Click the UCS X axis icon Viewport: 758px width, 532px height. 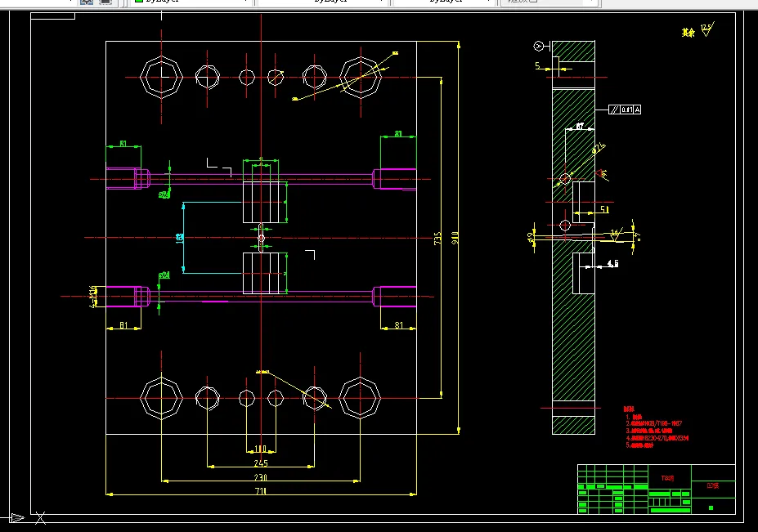pyautogui.click(x=41, y=518)
